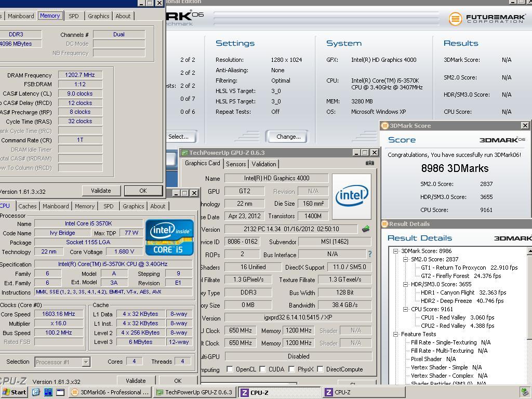This screenshot has width=532, height=399.
Task: Click the DRAM Frequency value 1202.7 MHz
Action: click(x=80, y=75)
